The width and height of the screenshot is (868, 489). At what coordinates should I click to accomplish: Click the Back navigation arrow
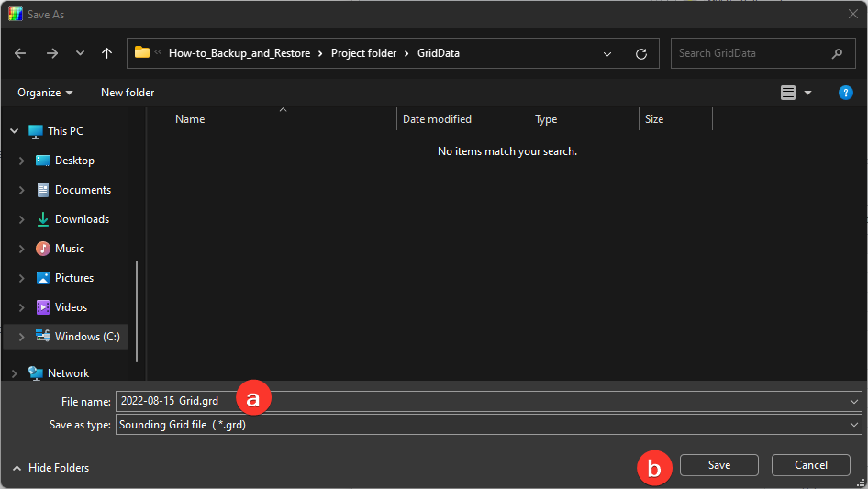[20, 53]
